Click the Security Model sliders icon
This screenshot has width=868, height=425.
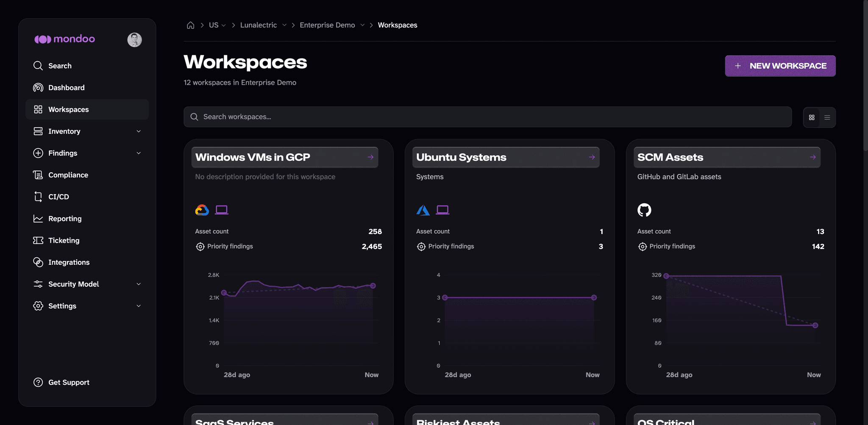pyautogui.click(x=38, y=284)
